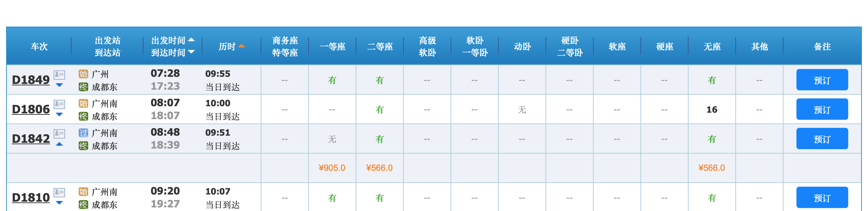
Task: Click the 终 terminal icon for D1842 成都东
Action: tap(83, 146)
